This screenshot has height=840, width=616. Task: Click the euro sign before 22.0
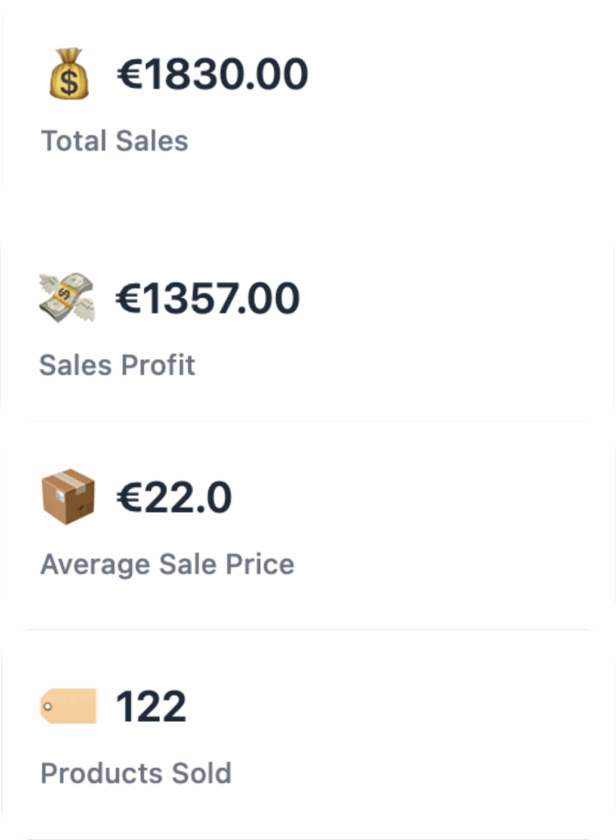[x=129, y=497]
